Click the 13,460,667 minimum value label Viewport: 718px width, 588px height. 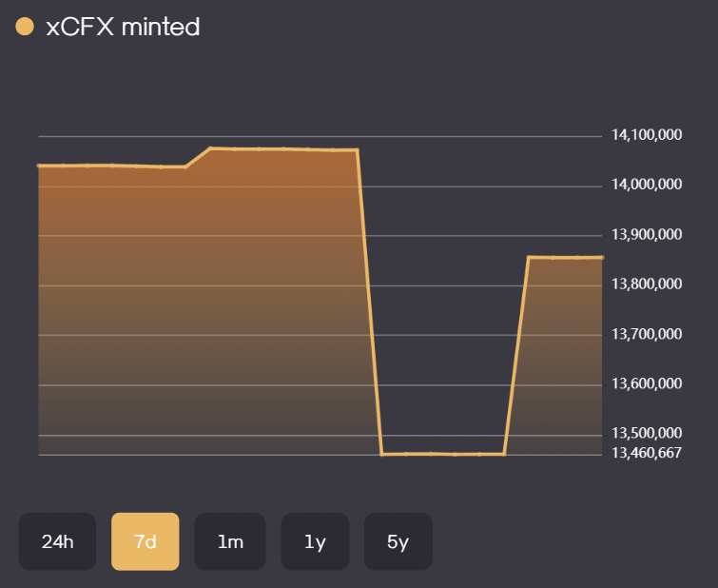click(x=647, y=453)
